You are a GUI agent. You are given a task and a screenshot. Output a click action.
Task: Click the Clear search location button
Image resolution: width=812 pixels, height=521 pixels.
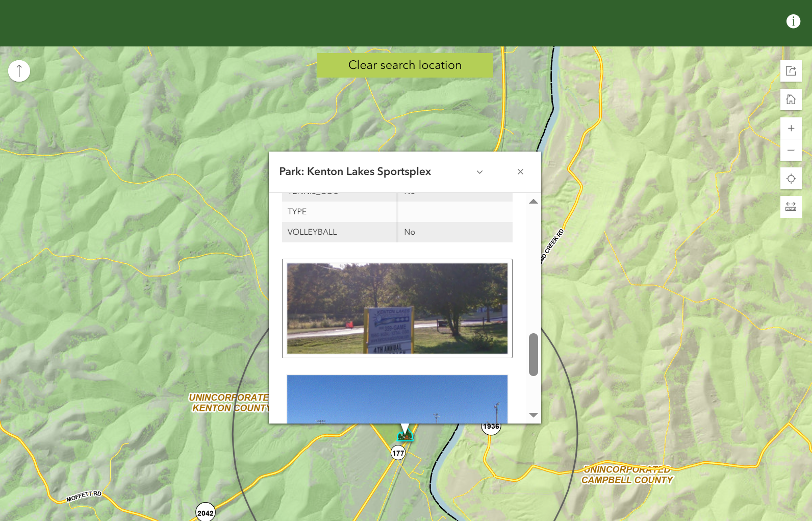point(405,65)
